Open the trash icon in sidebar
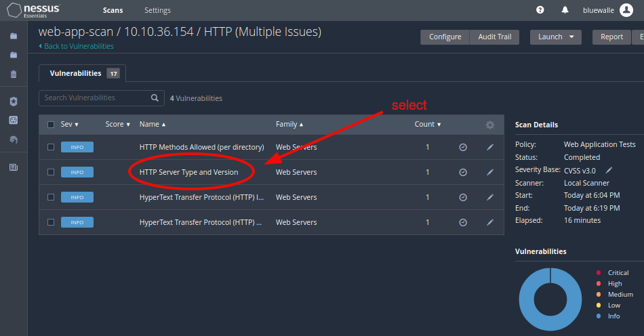The width and height of the screenshot is (644, 336). pyautogui.click(x=14, y=74)
